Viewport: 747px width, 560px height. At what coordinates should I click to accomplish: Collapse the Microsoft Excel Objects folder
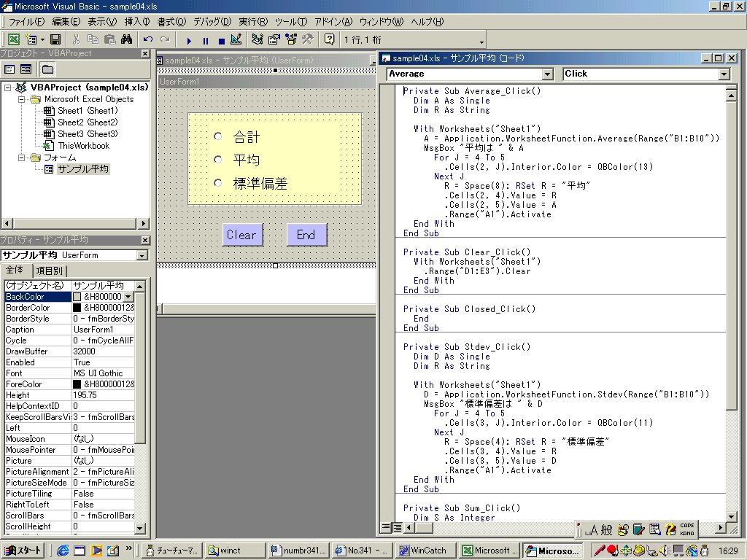coord(21,99)
